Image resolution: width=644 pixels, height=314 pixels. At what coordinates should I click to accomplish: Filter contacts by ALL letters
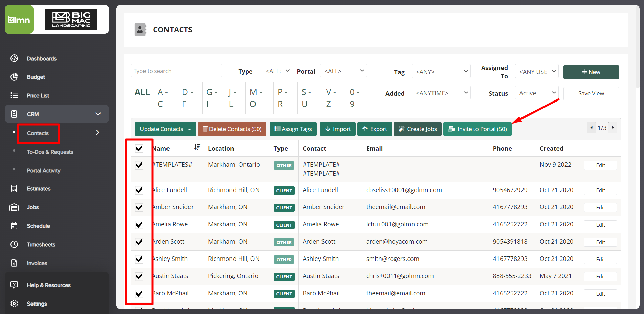(x=142, y=92)
